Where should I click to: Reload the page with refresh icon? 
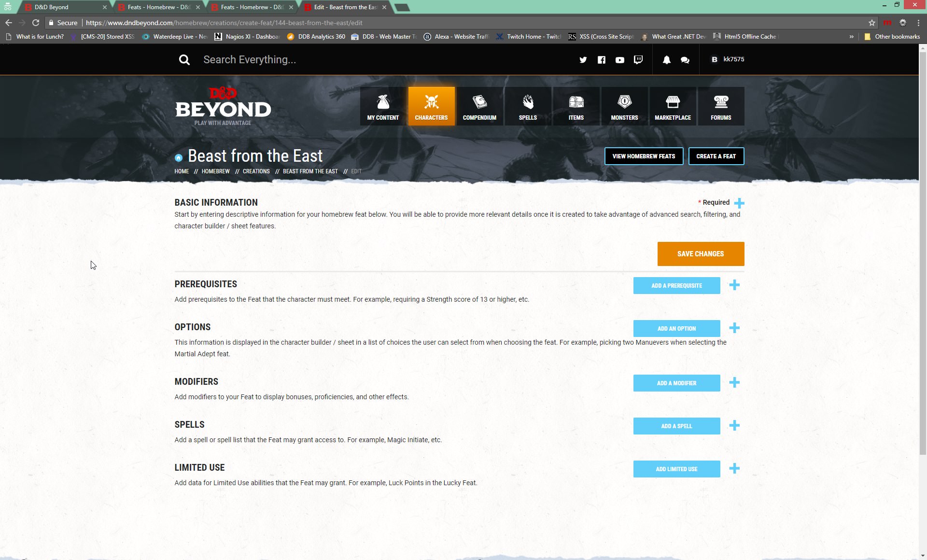click(x=36, y=23)
